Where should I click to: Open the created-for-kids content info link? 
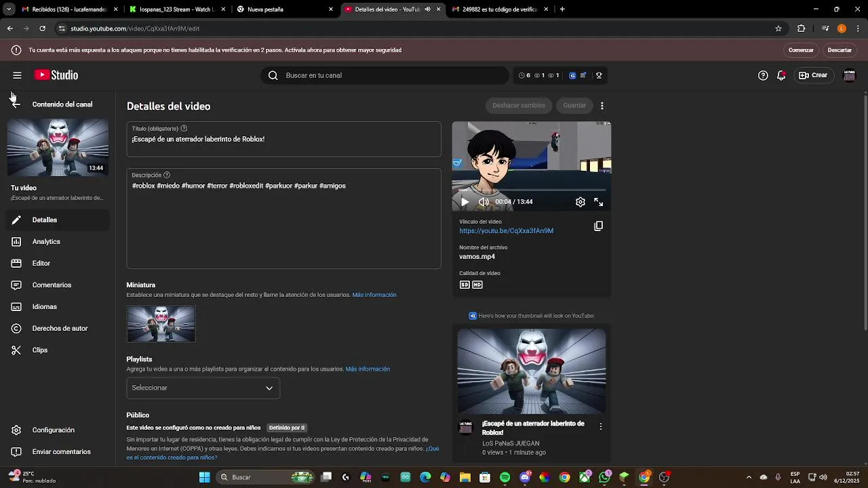click(283, 453)
